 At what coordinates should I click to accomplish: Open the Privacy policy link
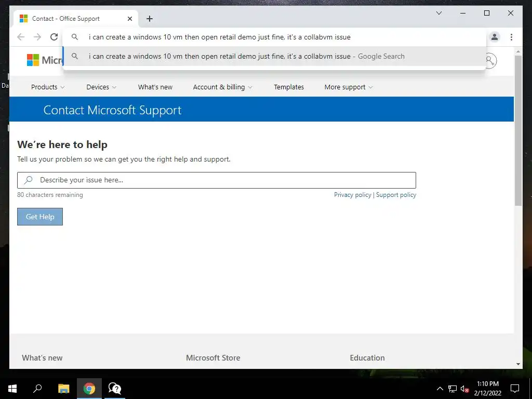pos(353,195)
